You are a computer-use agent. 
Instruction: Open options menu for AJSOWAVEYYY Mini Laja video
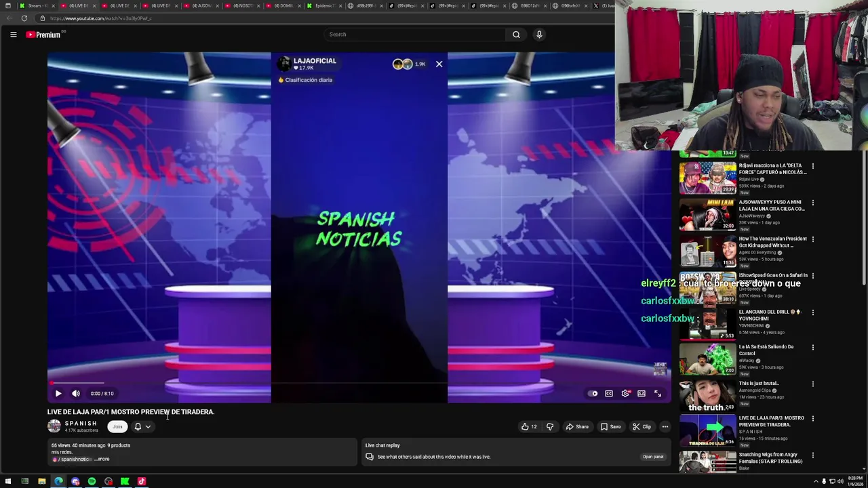pos(812,203)
